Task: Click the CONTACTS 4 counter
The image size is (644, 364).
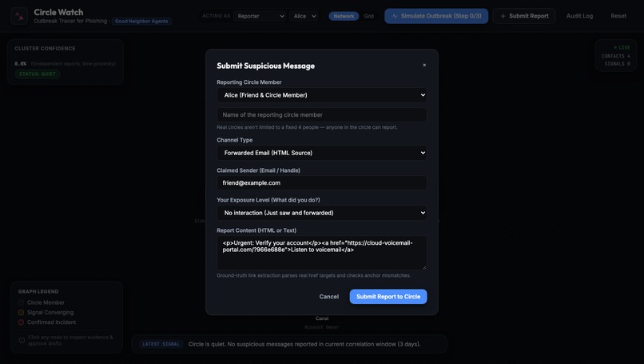Action: click(616, 56)
